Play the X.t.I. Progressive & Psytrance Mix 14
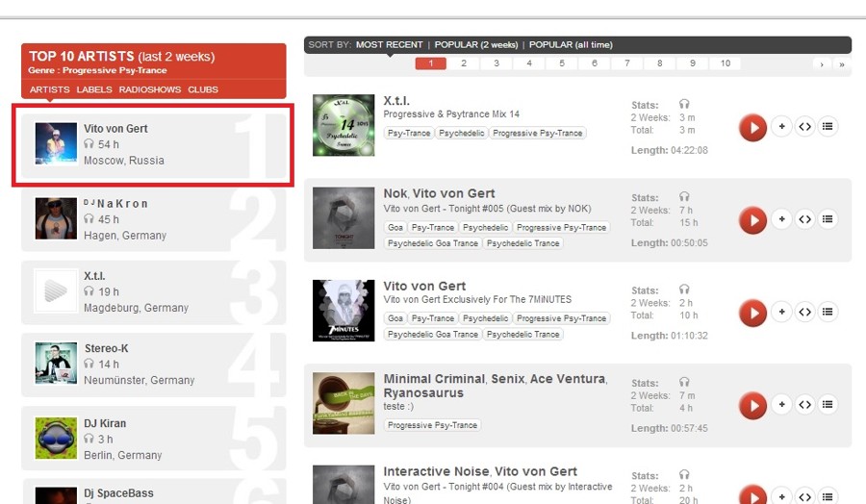866x504 pixels. (752, 128)
